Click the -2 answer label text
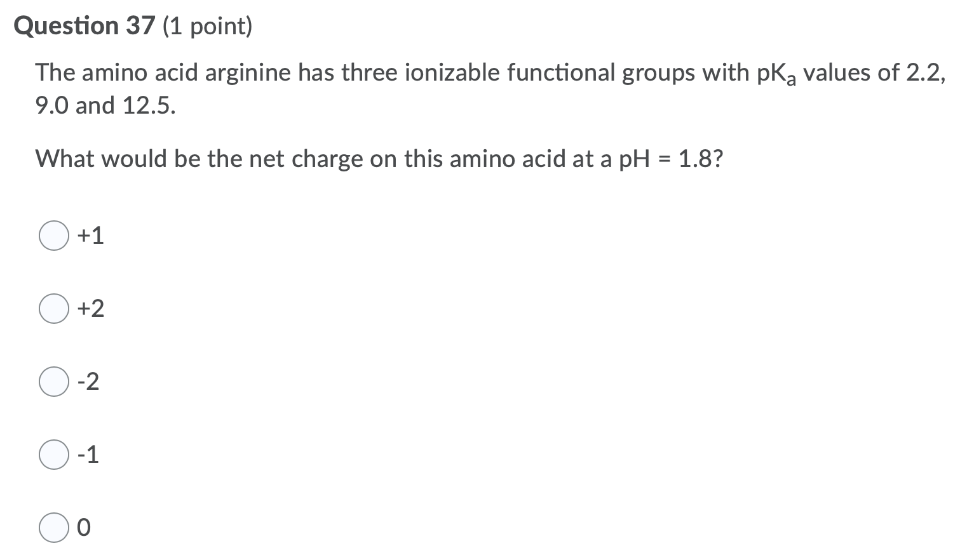 click(x=88, y=382)
